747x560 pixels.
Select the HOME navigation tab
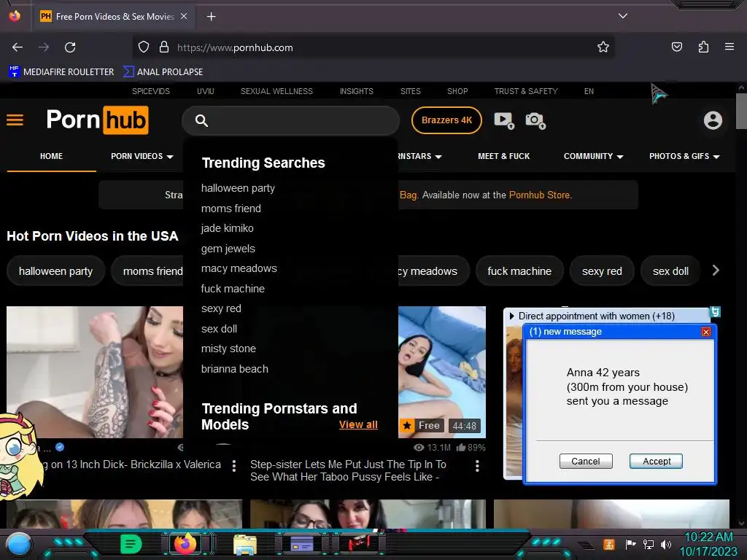52,156
